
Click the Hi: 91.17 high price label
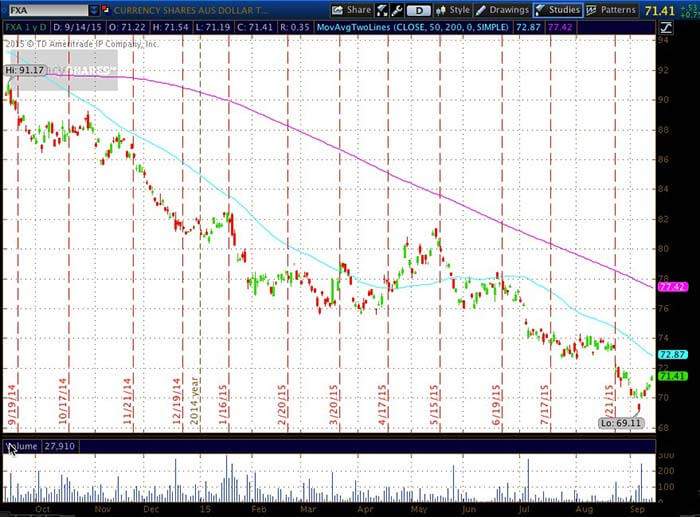click(25, 71)
